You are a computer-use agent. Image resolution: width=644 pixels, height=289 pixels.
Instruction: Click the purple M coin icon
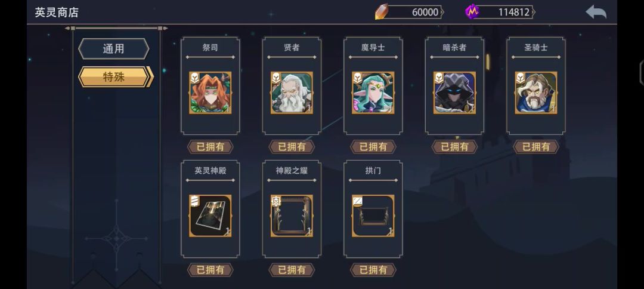point(472,11)
